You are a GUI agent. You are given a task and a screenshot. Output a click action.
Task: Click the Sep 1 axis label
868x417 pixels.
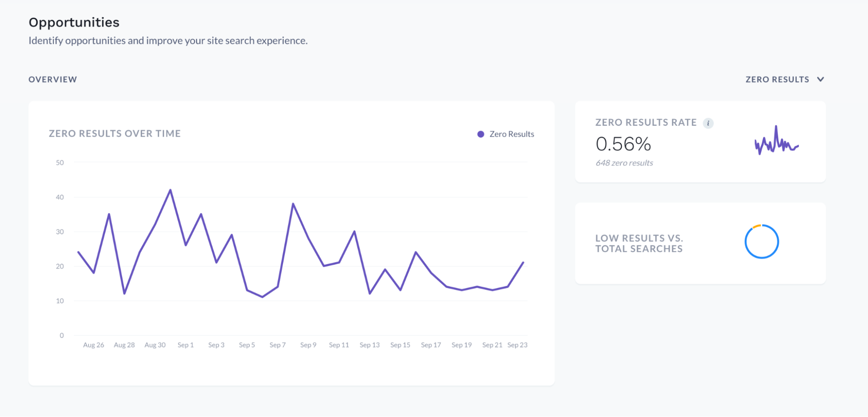coord(186,345)
